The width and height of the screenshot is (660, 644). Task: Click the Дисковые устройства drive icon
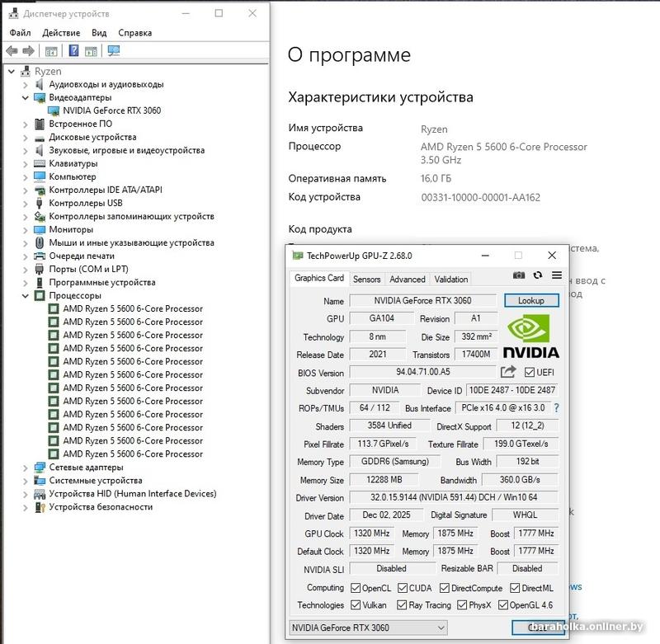tap(40, 139)
